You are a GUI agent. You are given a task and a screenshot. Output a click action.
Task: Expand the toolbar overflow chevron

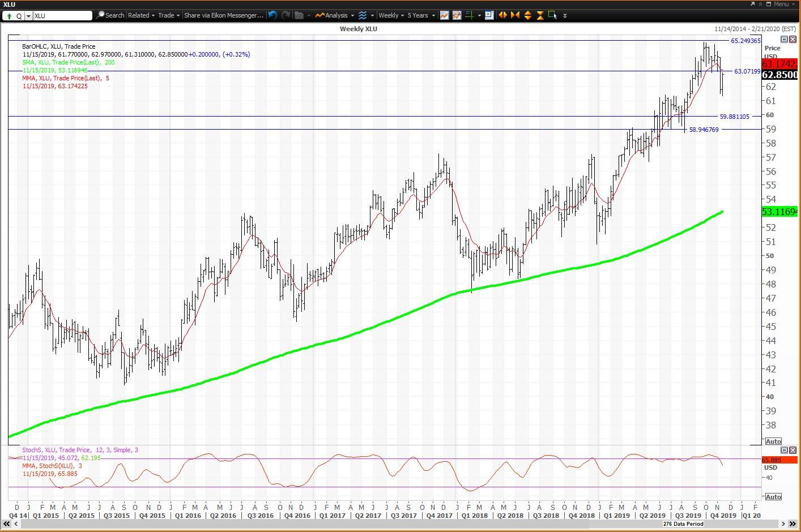[564, 15]
